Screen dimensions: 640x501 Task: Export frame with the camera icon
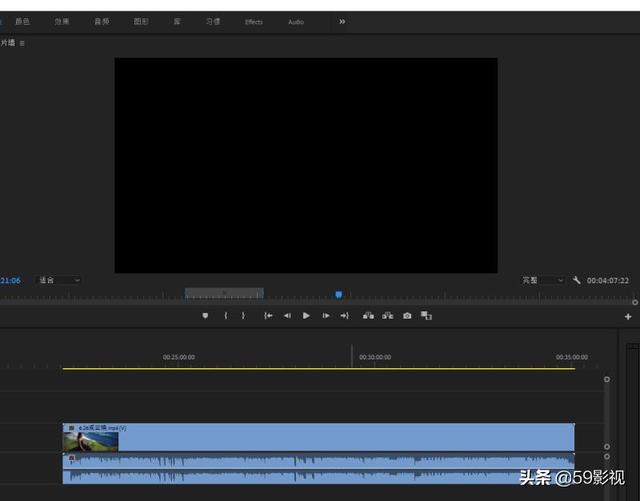[x=407, y=316]
